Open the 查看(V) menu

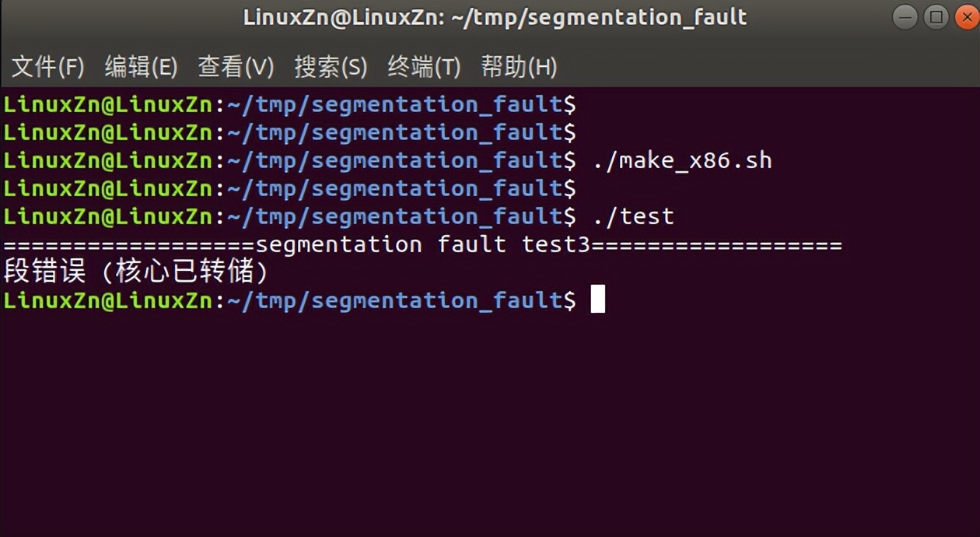pyautogui.click(x=236, y=68)
